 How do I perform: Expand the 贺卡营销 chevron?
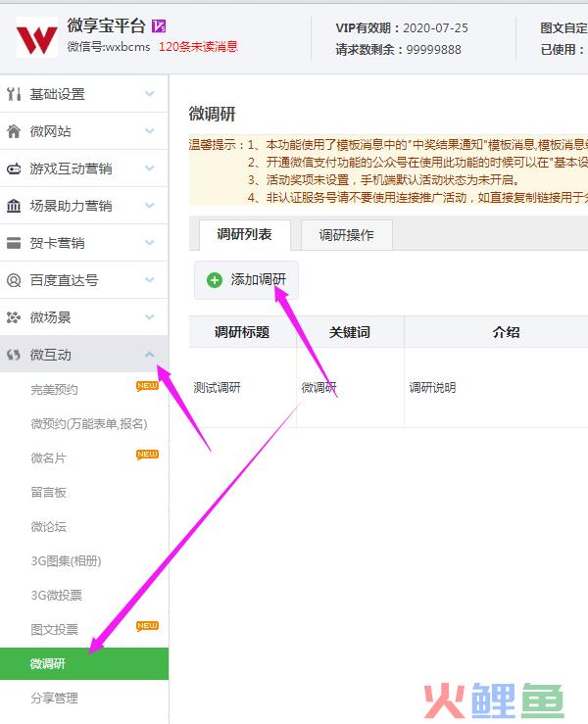coord(149,243)
